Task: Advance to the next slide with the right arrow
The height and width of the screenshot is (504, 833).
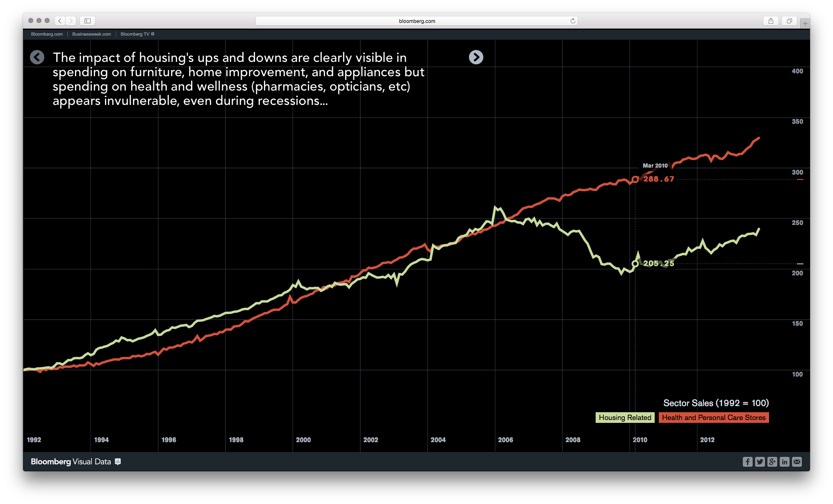Action: pyautogui.click(x=476, y=57)
